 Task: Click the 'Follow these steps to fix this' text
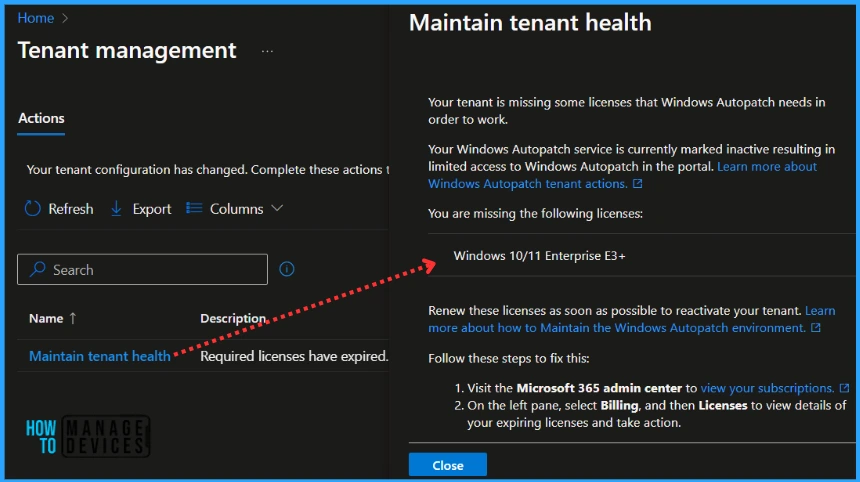click(509, 359)
